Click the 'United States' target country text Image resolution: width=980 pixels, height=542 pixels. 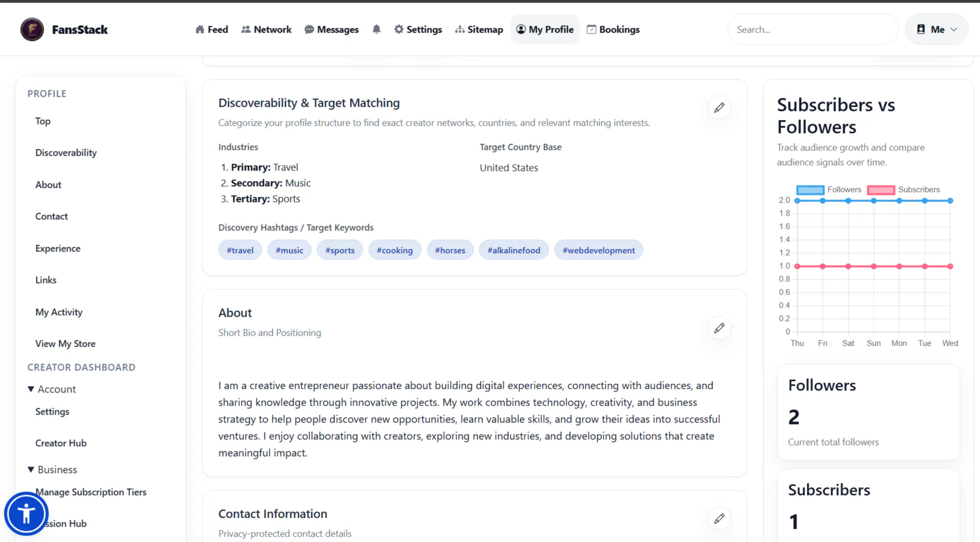click(509, 168)
